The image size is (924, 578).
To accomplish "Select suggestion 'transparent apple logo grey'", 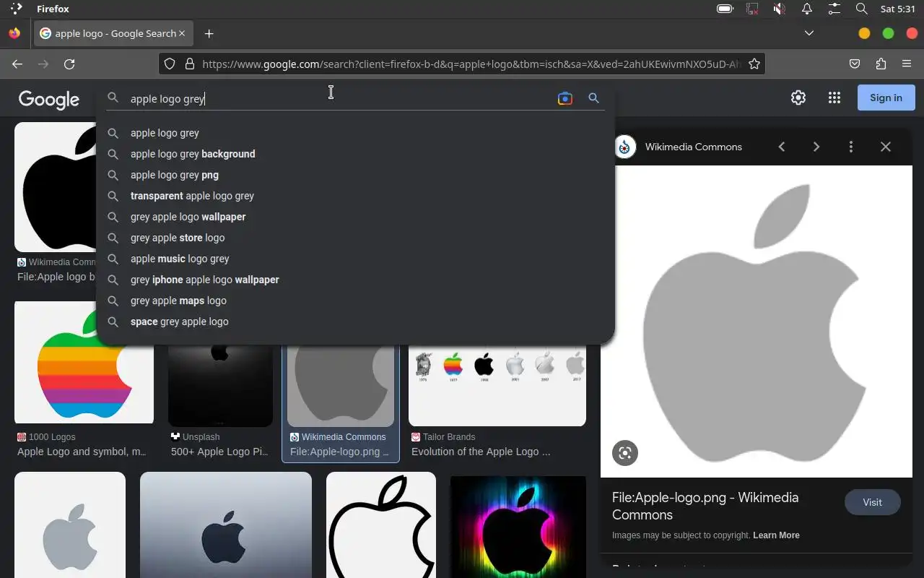I will [x=354, y=196].
